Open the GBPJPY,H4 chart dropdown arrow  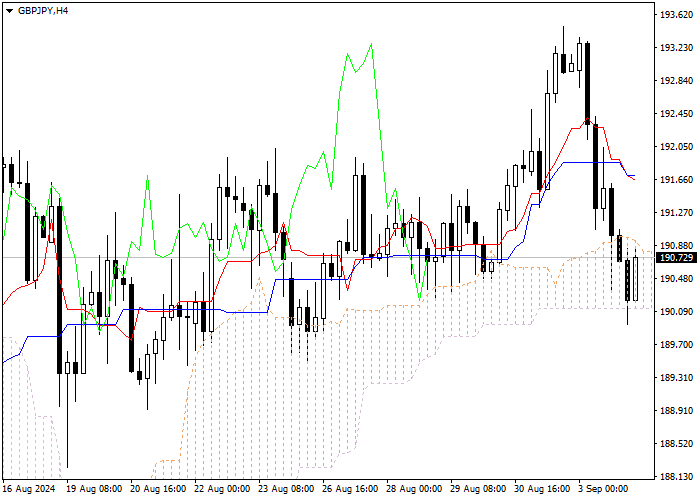point(9,11)
